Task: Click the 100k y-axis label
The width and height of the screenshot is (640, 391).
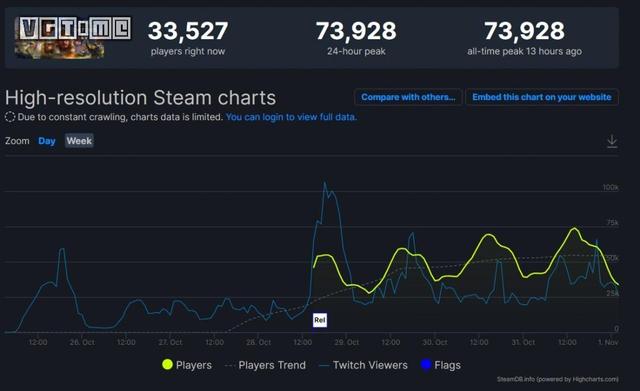Action: pyautogui.click(x=611, y=187)
